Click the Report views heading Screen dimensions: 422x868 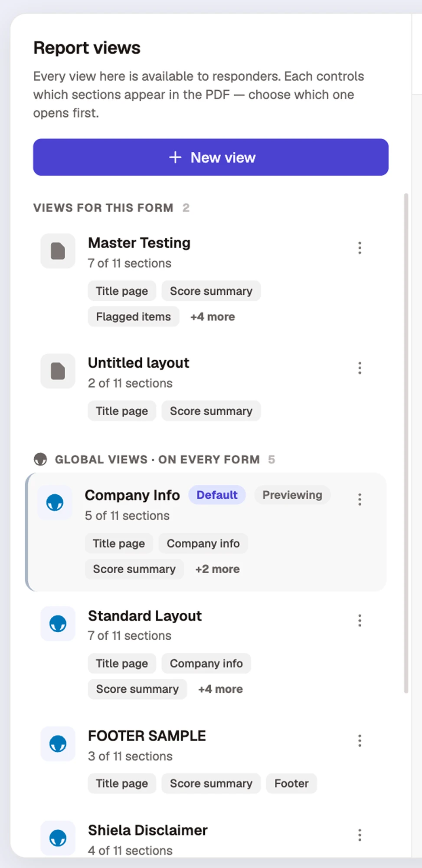click(87, 48)
